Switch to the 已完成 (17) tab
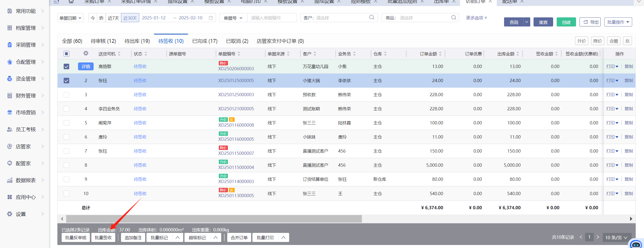 click(x=205, y=41)
